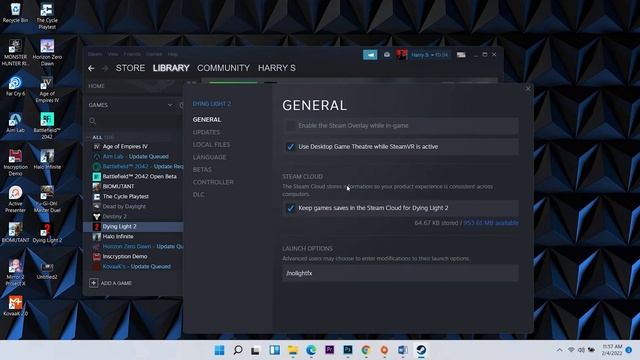Select Battlefield 2042 desktop shortcut
Viewport: 640px width, 360px height.
(47, 126)
